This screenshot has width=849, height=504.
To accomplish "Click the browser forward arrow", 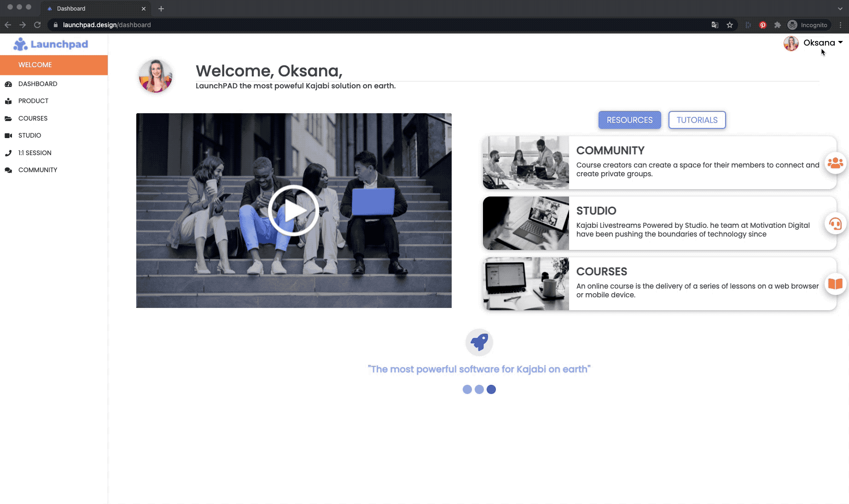I will click(x=23, y=25).
